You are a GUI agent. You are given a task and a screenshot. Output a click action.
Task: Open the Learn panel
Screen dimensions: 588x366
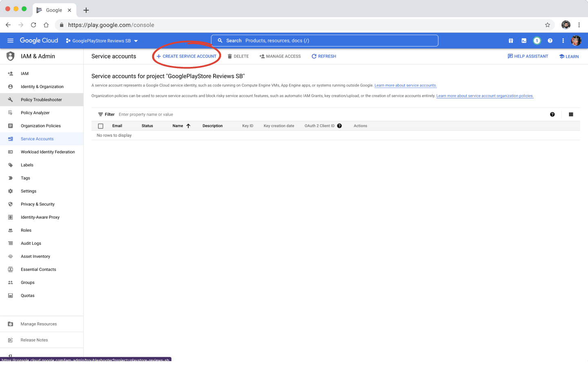tap(569, 56)
